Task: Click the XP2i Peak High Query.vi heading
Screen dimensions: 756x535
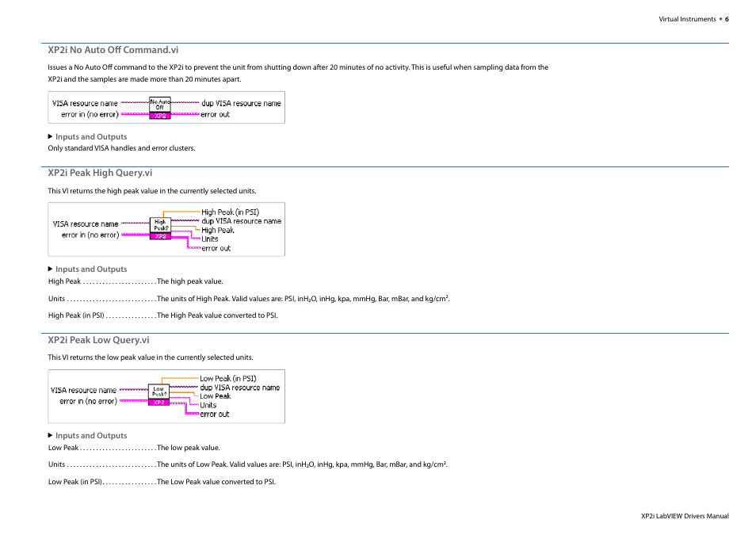Action: point(100,173)
